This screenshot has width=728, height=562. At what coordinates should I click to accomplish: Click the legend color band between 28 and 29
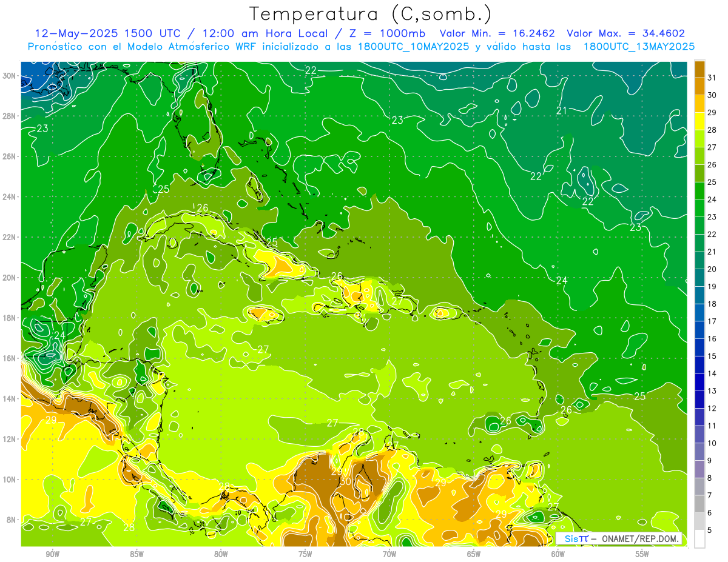point(699,121)
